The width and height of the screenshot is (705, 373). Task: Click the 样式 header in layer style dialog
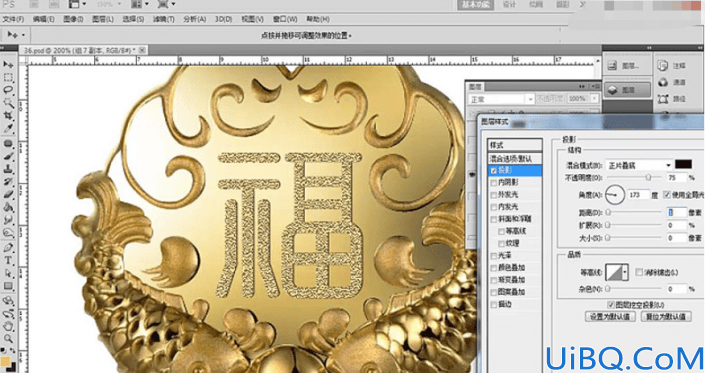coord(515,145)
